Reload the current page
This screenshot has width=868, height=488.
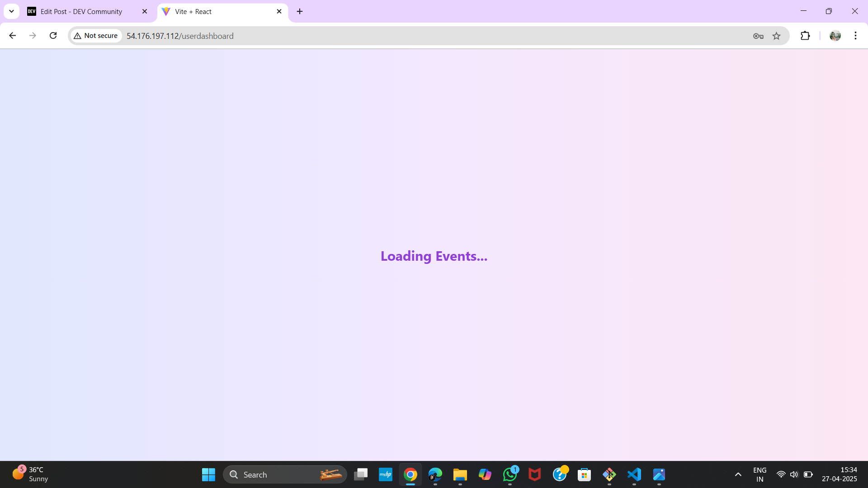tap(53, 36)
